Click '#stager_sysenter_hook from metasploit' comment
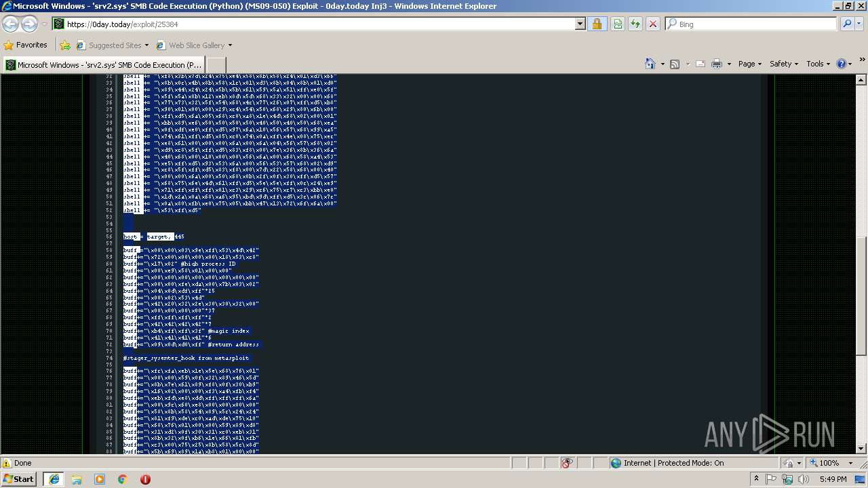 [186, 358]
